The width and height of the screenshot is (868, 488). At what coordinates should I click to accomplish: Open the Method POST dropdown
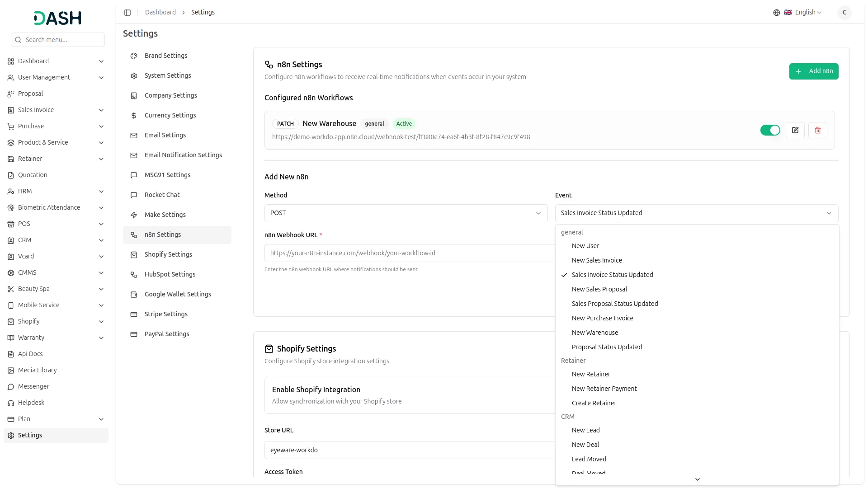(406, 213)
